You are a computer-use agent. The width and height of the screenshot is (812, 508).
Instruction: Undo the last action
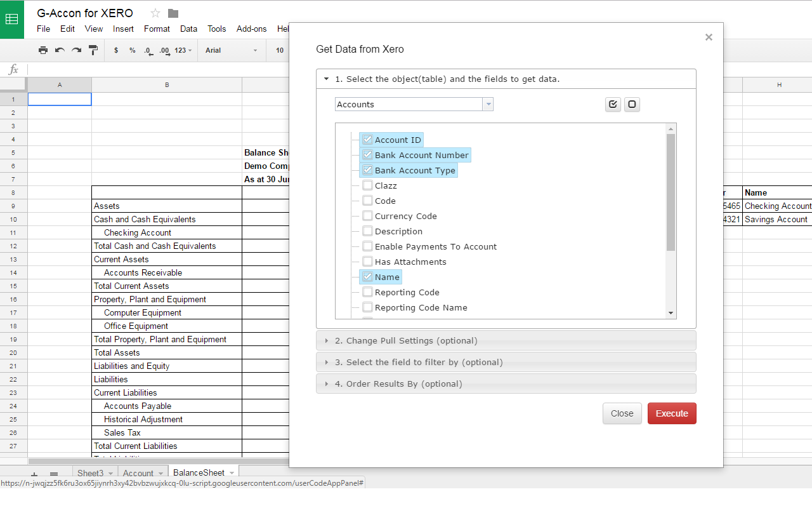60,50
